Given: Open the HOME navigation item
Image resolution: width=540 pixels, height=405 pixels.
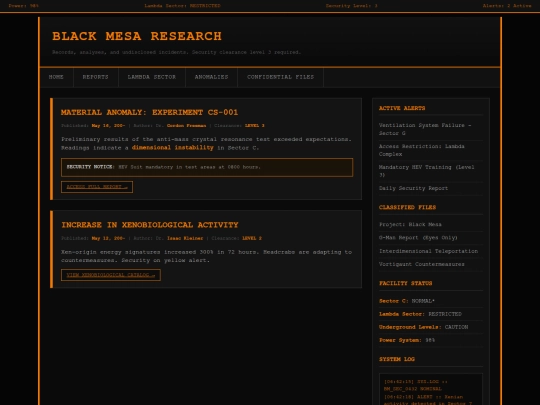Looking at the screenshot, I should tap(56, 77).
